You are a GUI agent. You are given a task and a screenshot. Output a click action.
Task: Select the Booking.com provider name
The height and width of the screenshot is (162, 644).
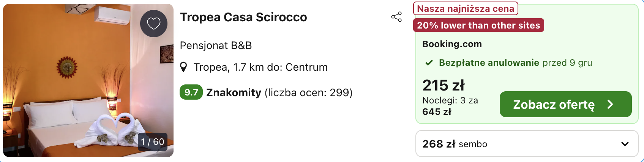click(x=452, y=44)
